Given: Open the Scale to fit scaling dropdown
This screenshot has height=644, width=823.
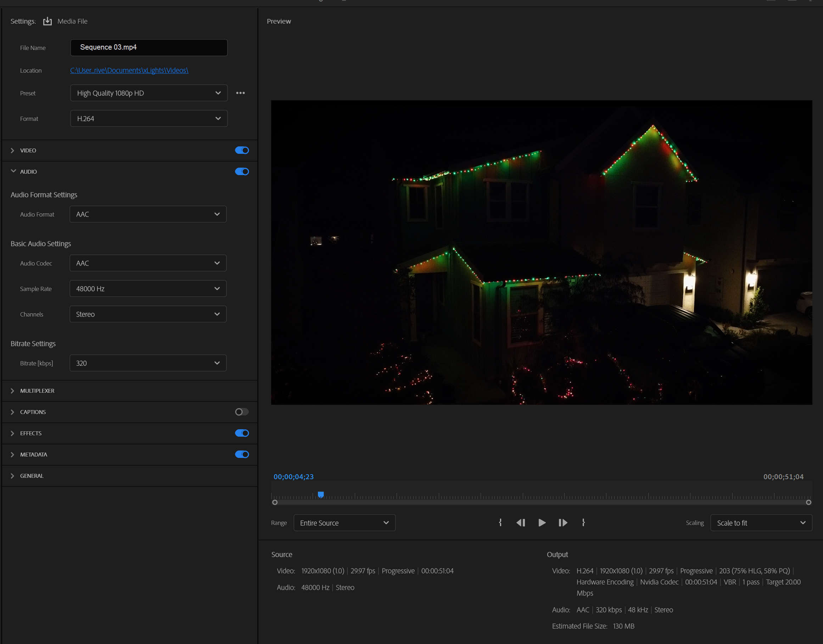Looking at the screenshot, I should [761, 522].
